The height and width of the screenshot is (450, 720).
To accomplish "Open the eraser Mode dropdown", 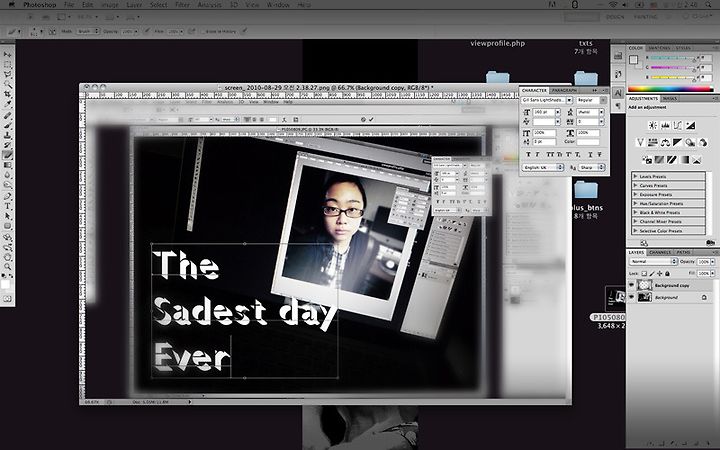I will click(x=87, y=31).
